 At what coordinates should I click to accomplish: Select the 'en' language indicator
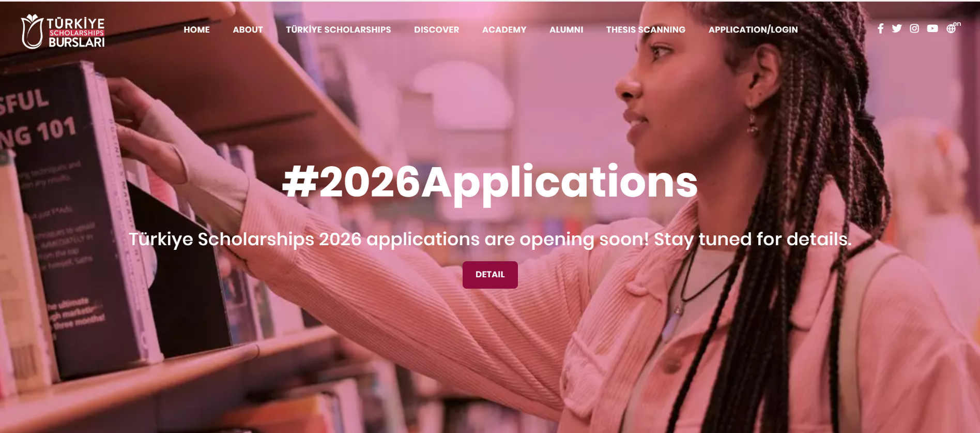957,24
